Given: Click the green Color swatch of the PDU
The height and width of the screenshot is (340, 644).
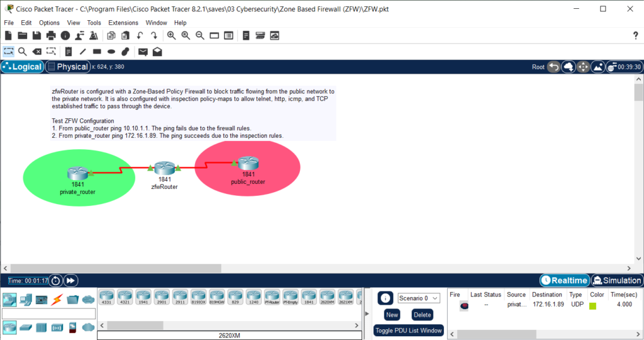Looking at the screenshot, I should pyautogui.click(x=592, y=306).
